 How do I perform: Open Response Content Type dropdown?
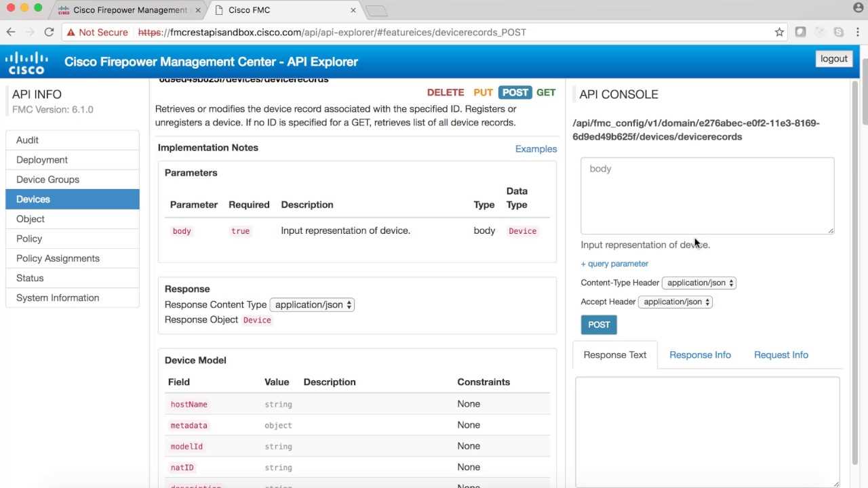point(312,304)
